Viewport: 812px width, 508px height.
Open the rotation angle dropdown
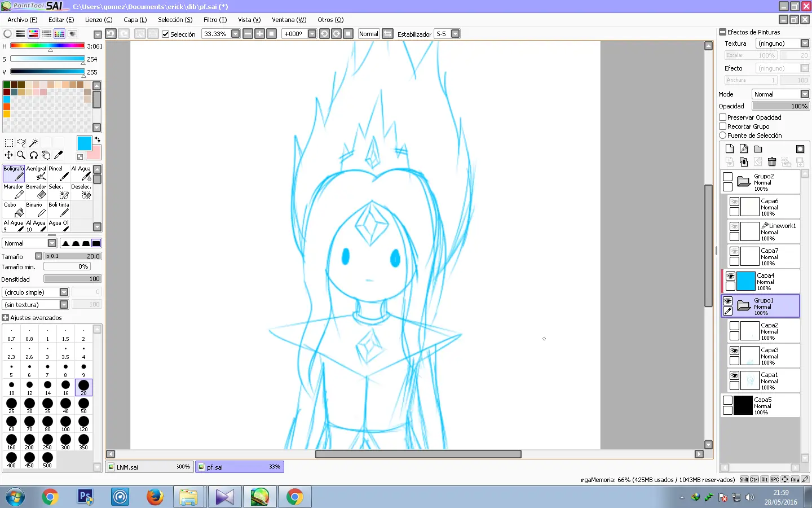click(312, 34)
